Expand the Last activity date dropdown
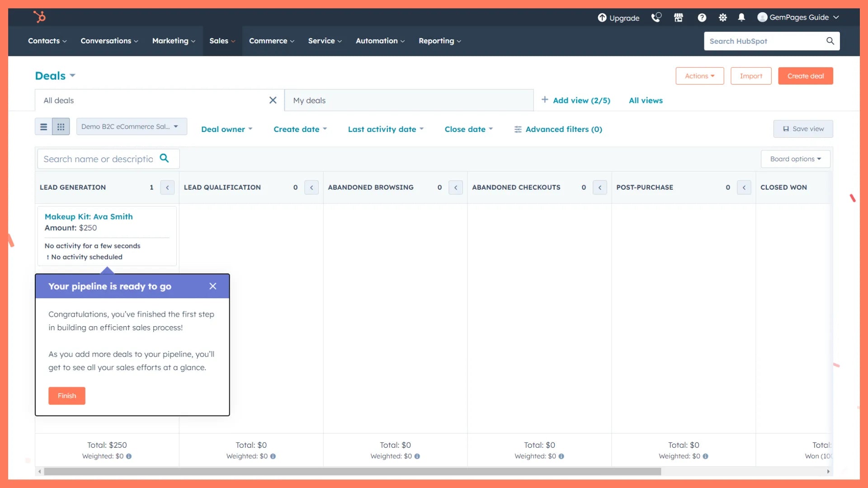This screenshot has height=488, width=868. (386, 129)
